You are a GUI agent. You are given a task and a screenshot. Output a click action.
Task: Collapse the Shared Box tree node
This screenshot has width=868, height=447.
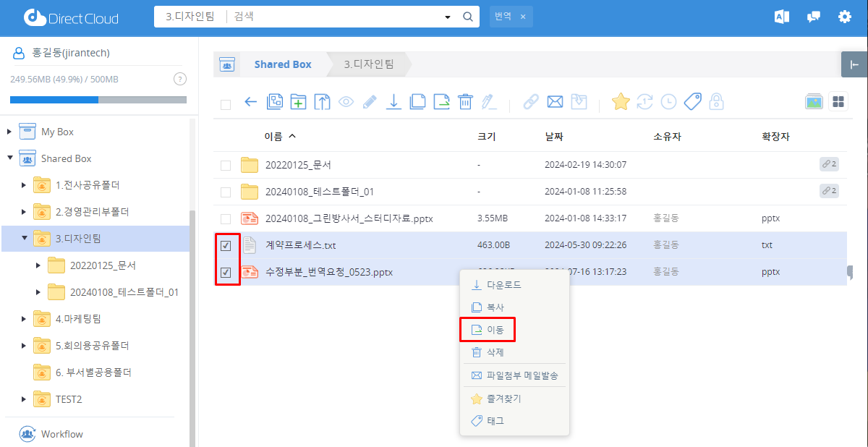pos(10,158)
